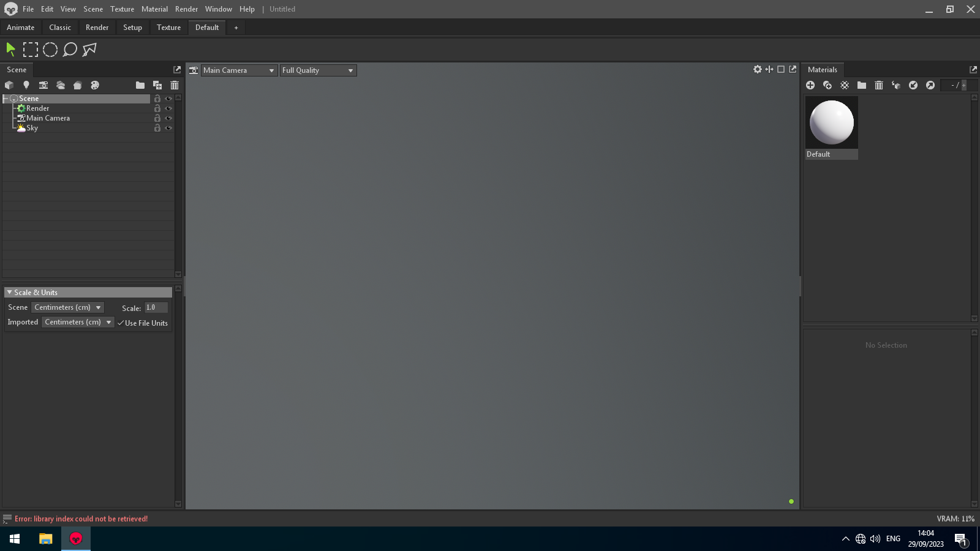Add a new workspace tab
This screenshot has height=551, width=980.
point(236,28)
